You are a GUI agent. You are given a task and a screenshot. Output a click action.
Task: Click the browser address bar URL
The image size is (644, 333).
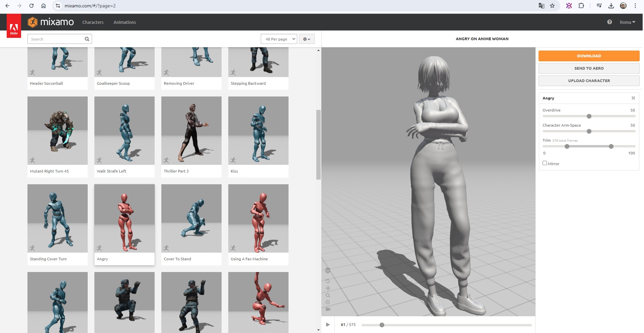(90, 6)
